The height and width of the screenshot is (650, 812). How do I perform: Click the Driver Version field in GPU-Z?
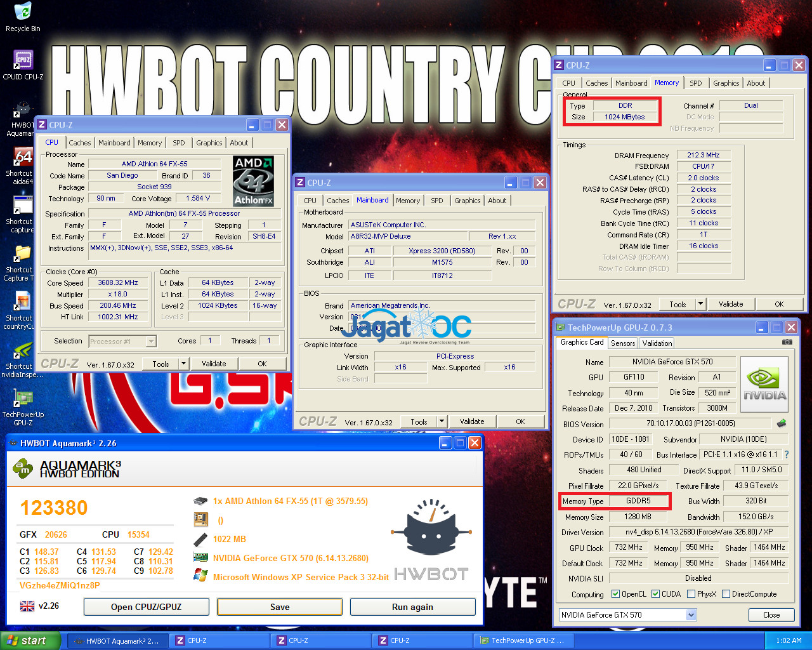699,532
